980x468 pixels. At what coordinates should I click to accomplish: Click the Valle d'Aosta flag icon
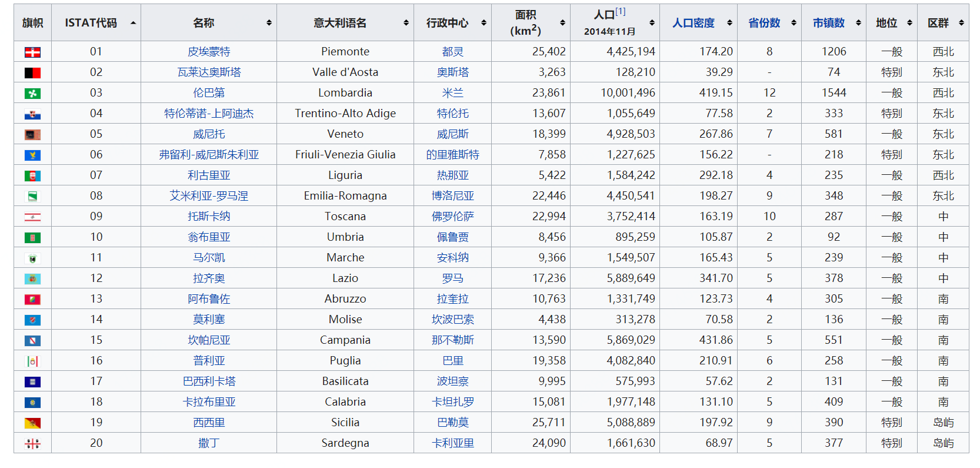click(x=32, y=73)
